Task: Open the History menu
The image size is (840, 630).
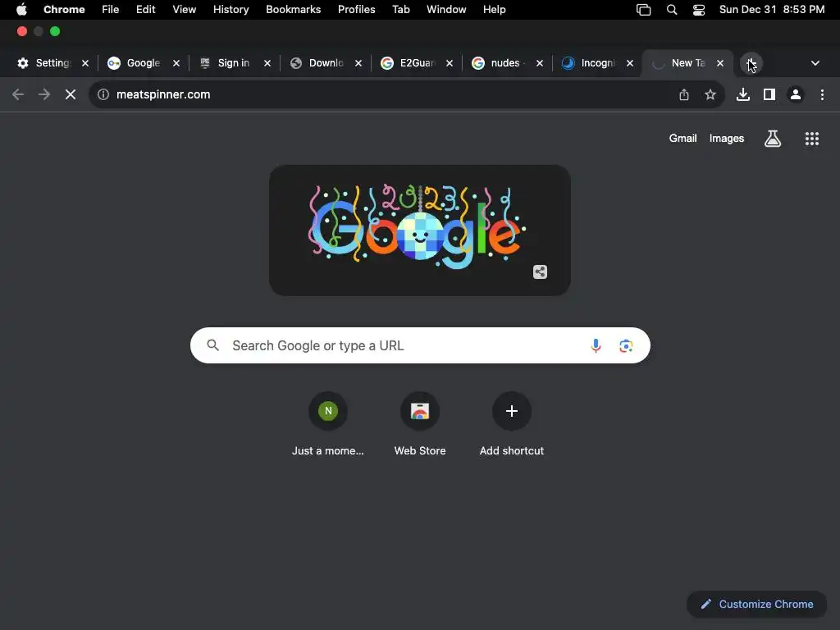Action: click(x=231, y=10)
